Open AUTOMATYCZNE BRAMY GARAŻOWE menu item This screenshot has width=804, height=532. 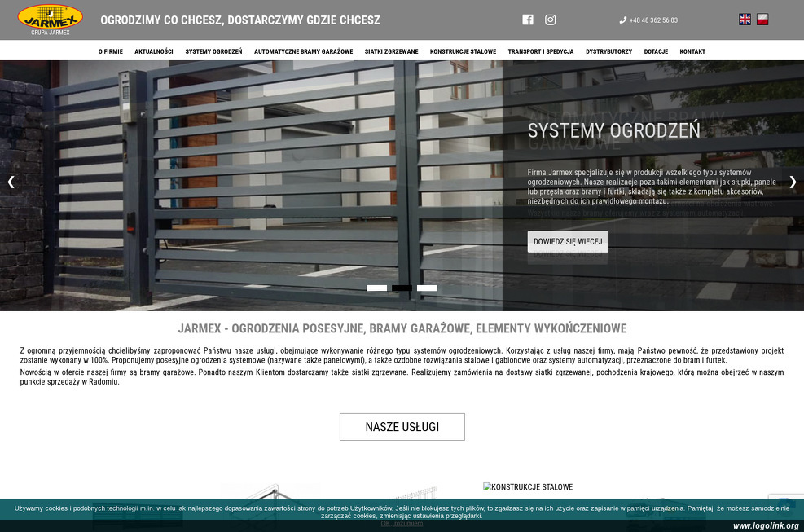304,51
